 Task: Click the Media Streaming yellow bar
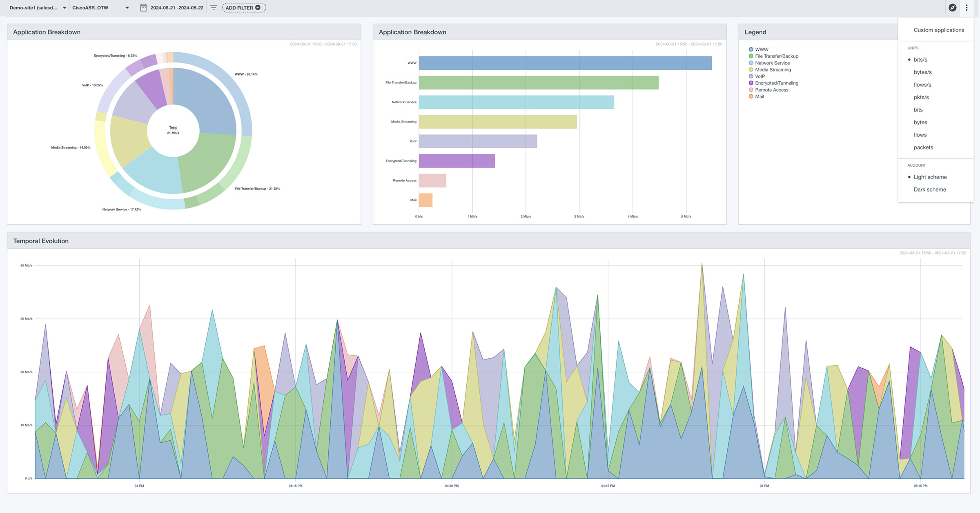498,122
